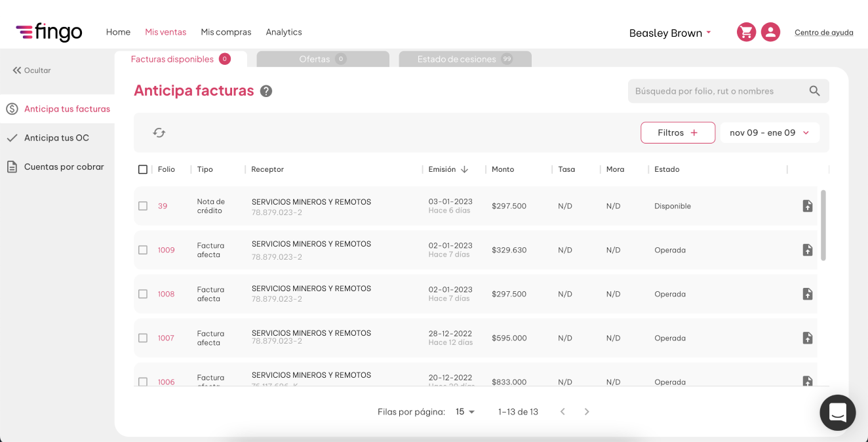
Task: Check the box for folio 39
Action: tap(143, 206)
